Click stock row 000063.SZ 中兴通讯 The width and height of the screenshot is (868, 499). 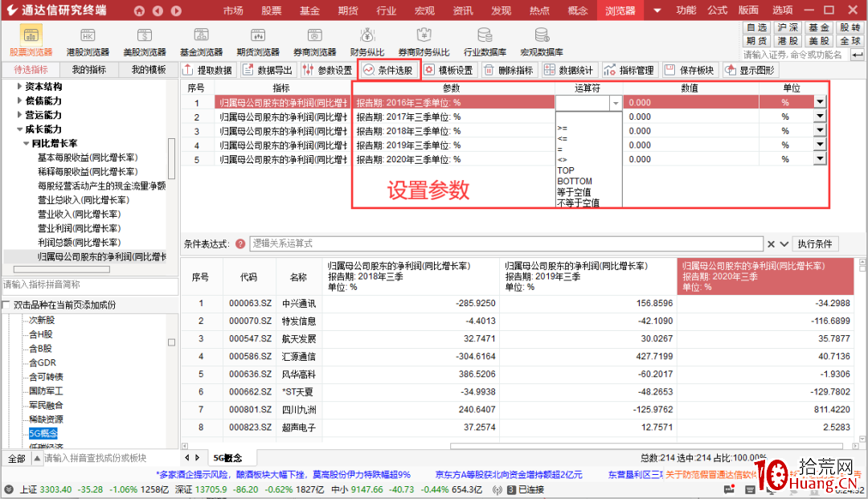click(517, 303)
